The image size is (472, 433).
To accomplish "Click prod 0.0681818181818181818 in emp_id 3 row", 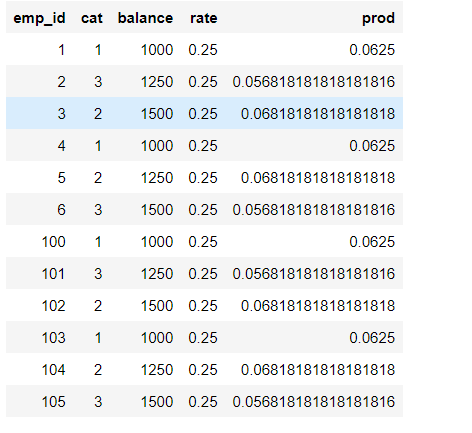I will 318,114.
